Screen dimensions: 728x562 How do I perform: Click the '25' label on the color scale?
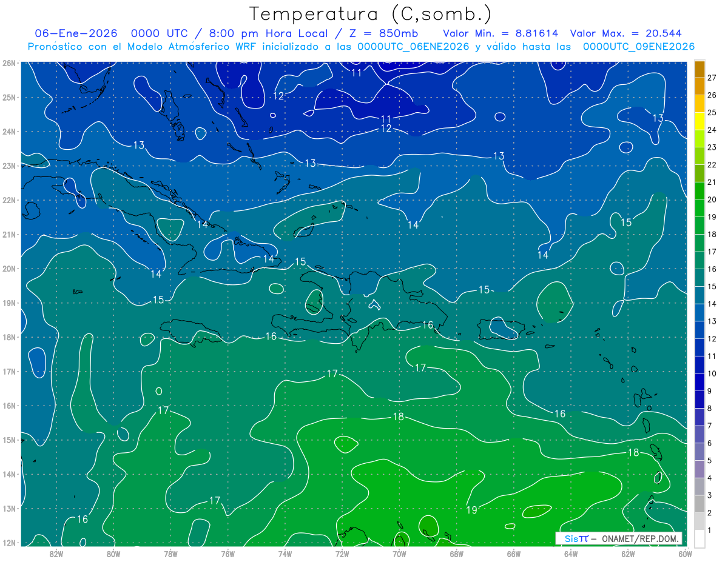712,113
